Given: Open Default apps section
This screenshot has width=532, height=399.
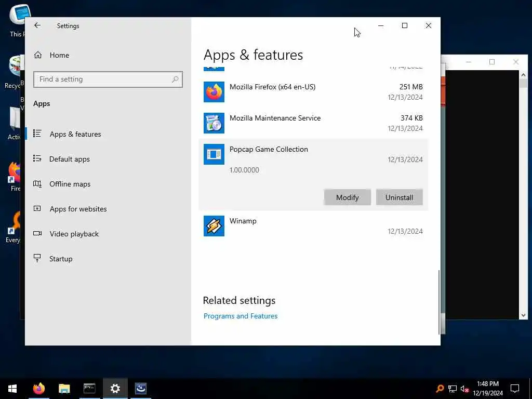Looking at the screenshot, I should pos(70,159).
